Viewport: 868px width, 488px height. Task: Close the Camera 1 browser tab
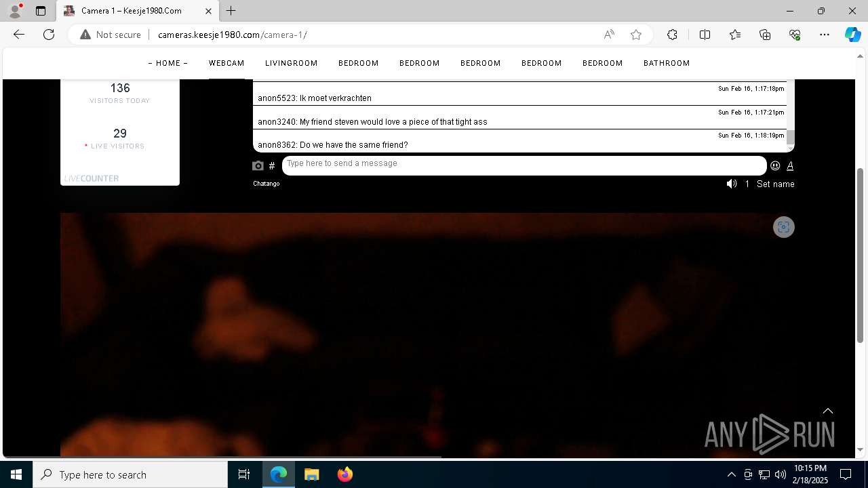[x=208, y=11]
